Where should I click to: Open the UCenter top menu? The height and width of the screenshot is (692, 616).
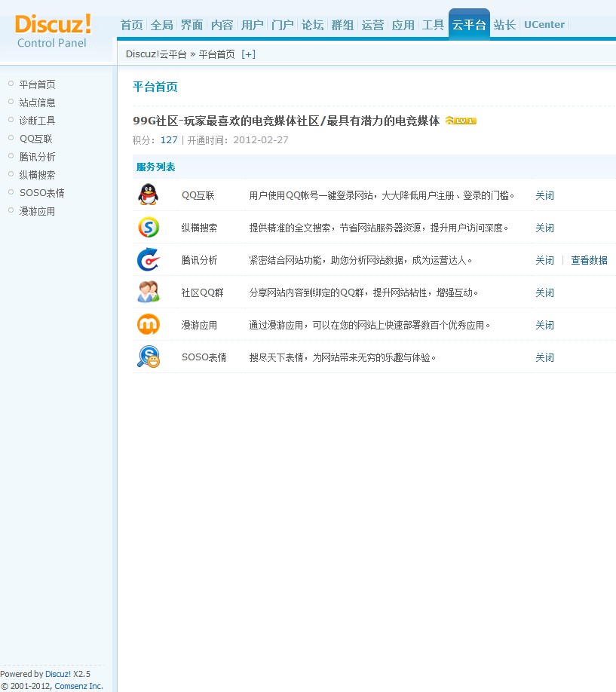point(544,25)
